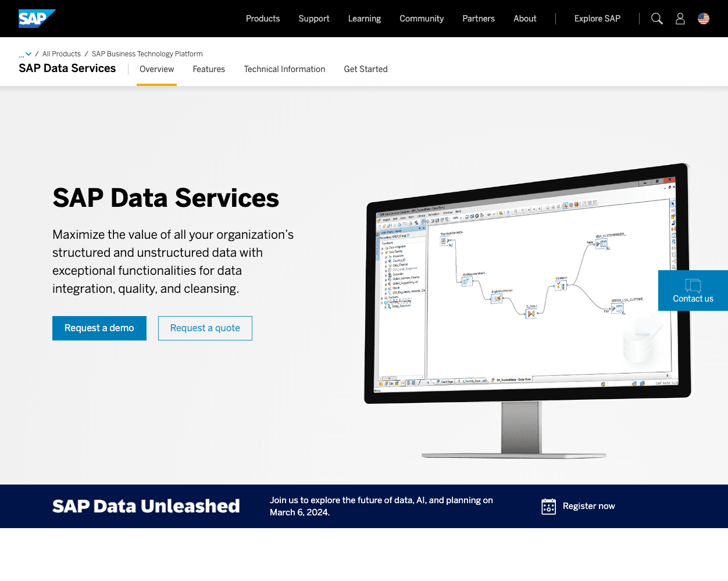Click the SAP Data Services subheader title
The image size is (728, 581).
click(67, 69)
